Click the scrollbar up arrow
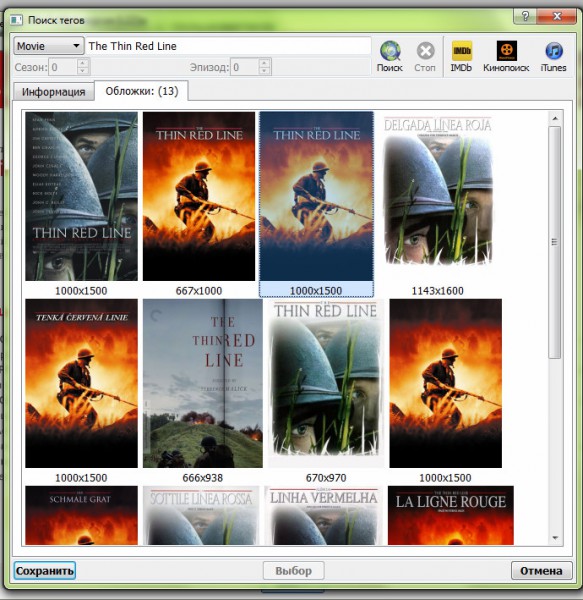Image resolution: width=583 pixels, height=600 pixels. (x=555, y=119)
